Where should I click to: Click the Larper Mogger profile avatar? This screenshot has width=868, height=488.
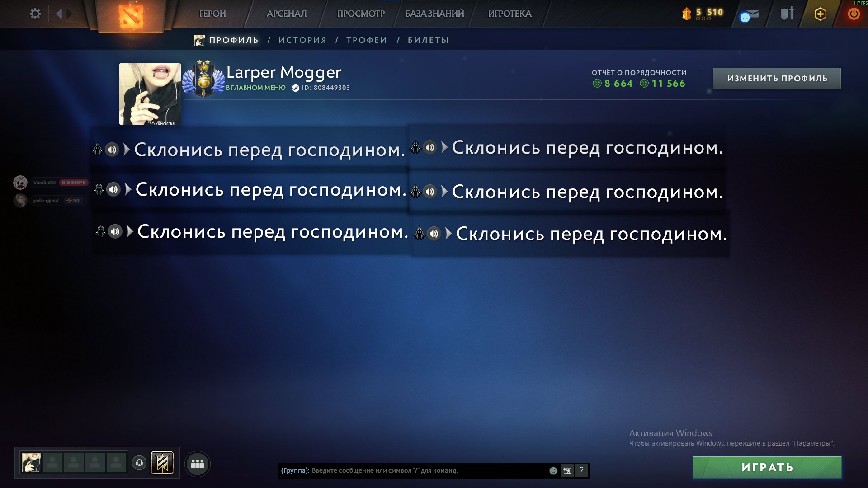pos(150,94)
